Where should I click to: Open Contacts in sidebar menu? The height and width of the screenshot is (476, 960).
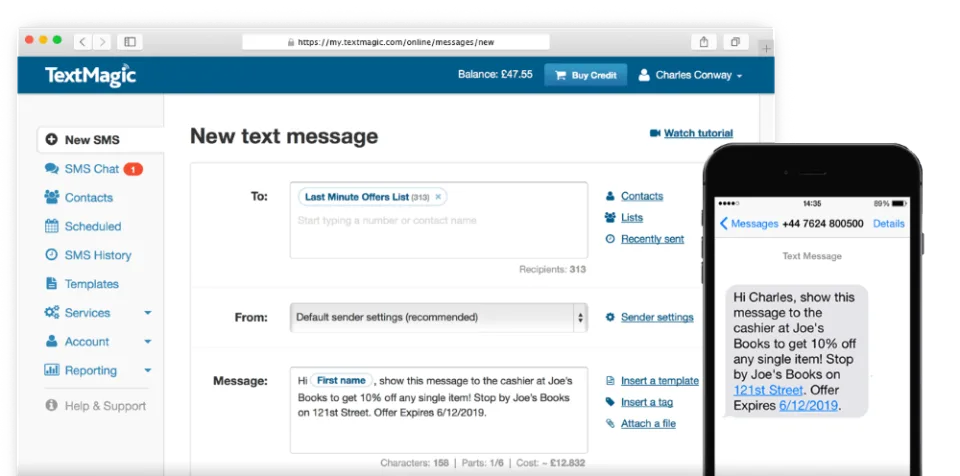click(x=89, y=198)
